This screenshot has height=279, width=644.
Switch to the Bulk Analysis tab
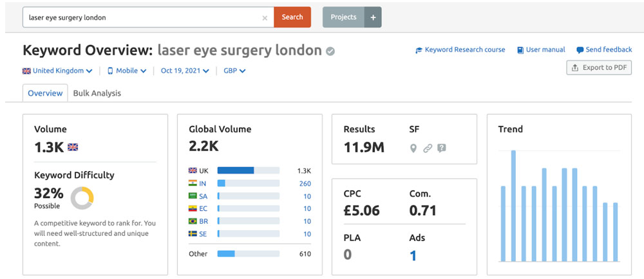click(x=97, y=93)
